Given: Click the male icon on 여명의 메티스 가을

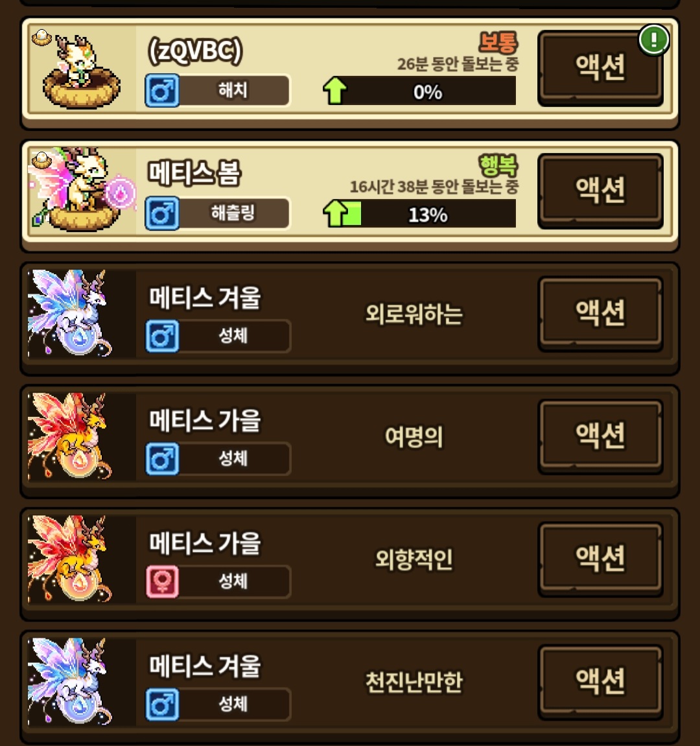Looking at the screenshot, I should click(x=162, y=459).
